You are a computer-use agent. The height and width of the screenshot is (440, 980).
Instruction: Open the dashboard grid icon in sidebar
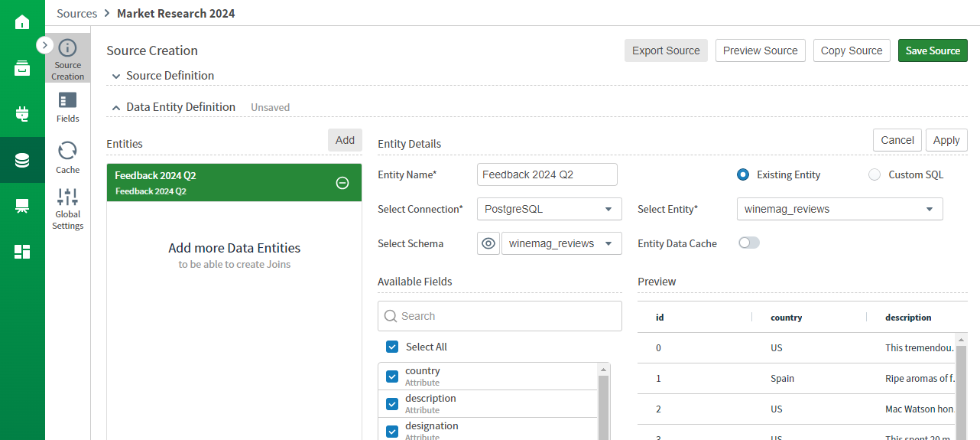tap(22, 252)
